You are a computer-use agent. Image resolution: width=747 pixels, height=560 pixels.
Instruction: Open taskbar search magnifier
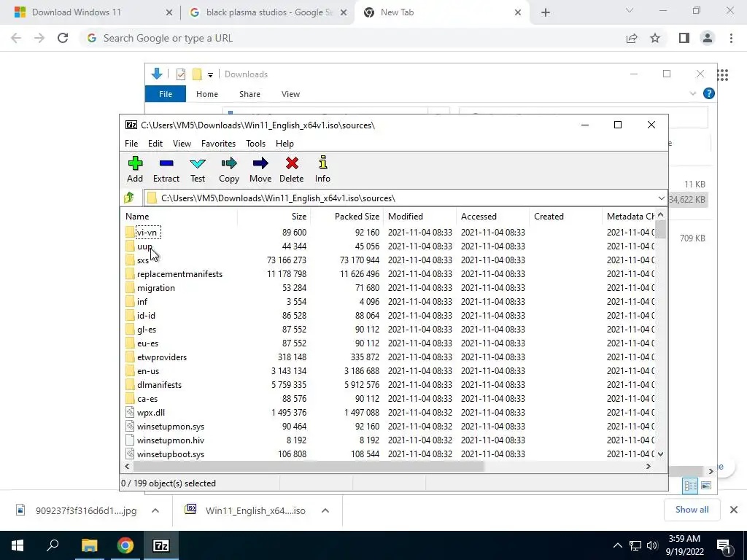click(x=53, y=545)
